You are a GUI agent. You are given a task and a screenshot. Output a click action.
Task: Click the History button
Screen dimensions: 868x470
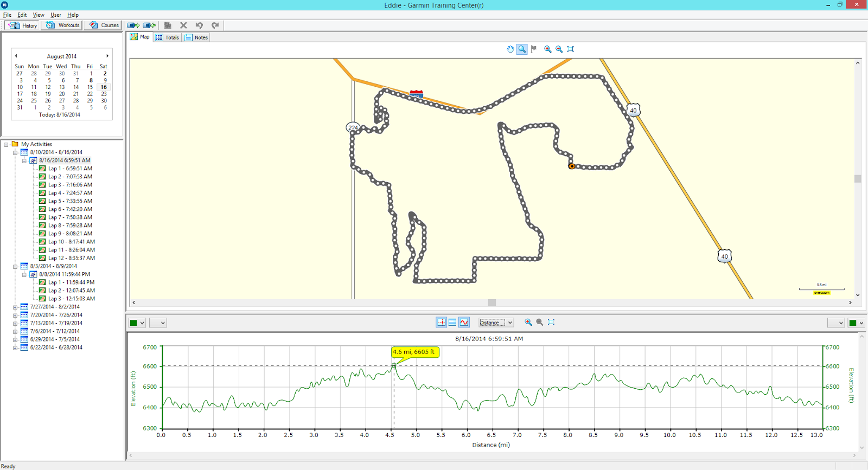pos(23,25)
